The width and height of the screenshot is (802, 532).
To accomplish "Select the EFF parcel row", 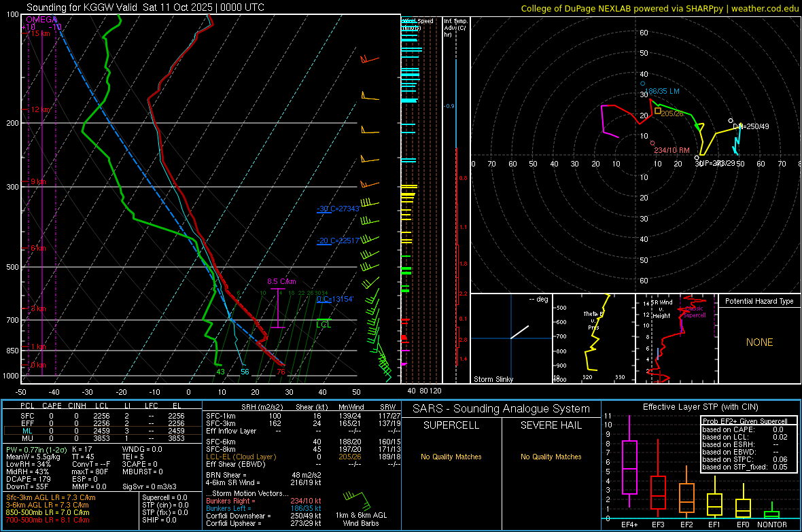I will pyautogui.click(x=103, y=423).
